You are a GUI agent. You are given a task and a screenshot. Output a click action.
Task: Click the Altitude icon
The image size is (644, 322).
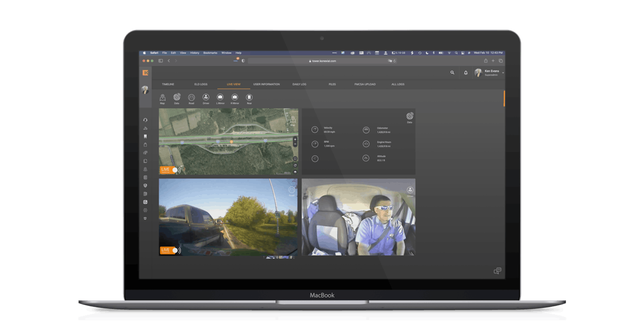pos(366,158)
